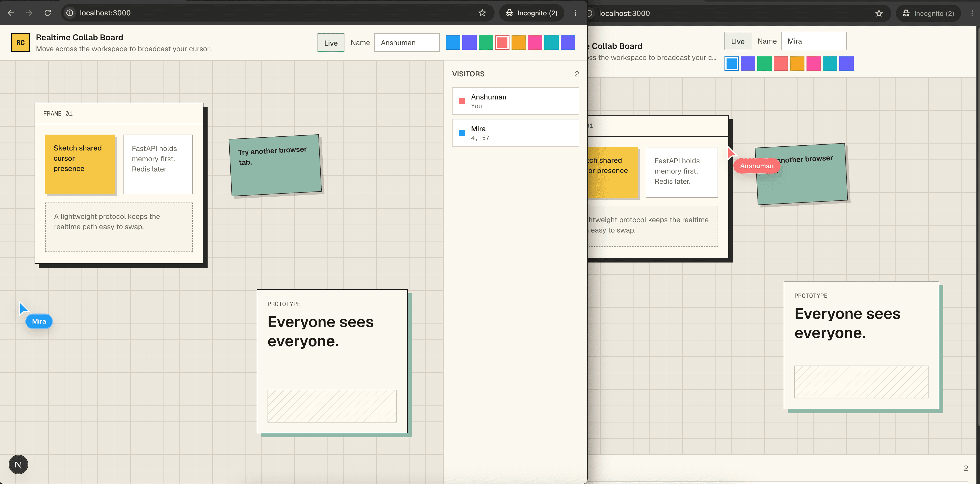The height and width of the screenshot is (484, 980).
Task: Open the Incognito (2) menu in left window
Action: click(532, 13)
